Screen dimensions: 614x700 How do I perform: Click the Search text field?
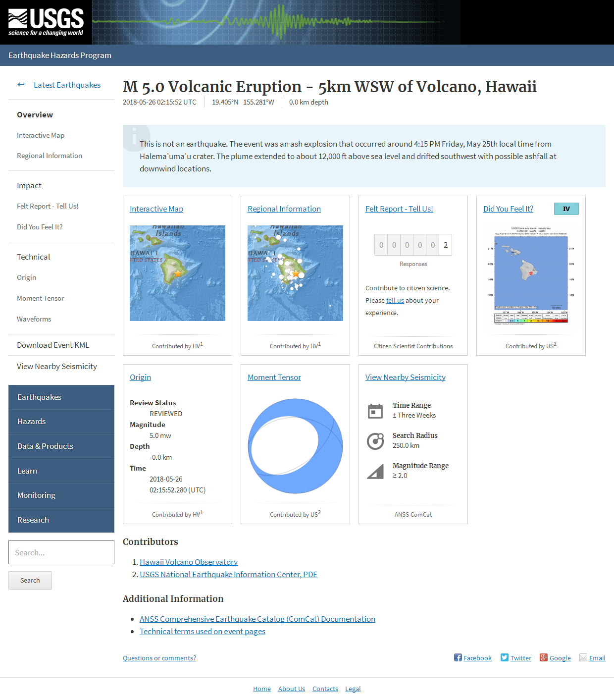click(x=61, y=552)
